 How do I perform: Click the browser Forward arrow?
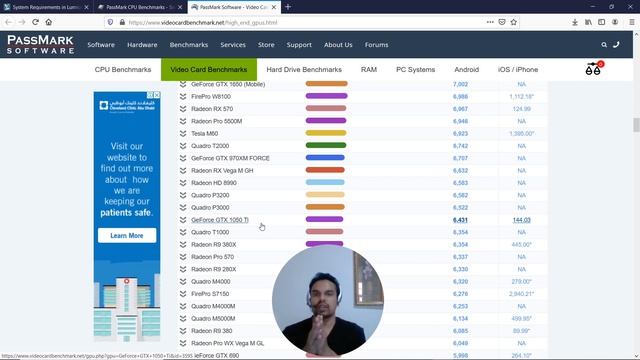[x=22, y=22]
